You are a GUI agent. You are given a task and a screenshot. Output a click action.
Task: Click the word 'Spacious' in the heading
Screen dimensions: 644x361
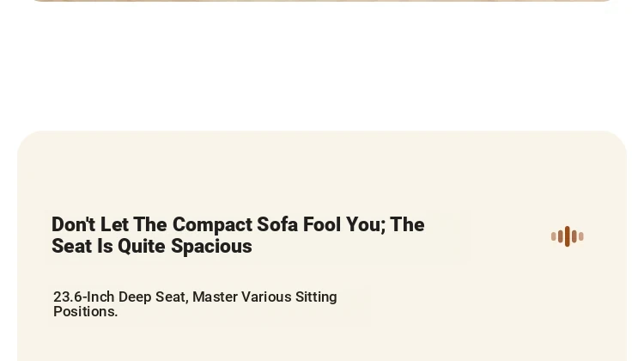(211, 247)
